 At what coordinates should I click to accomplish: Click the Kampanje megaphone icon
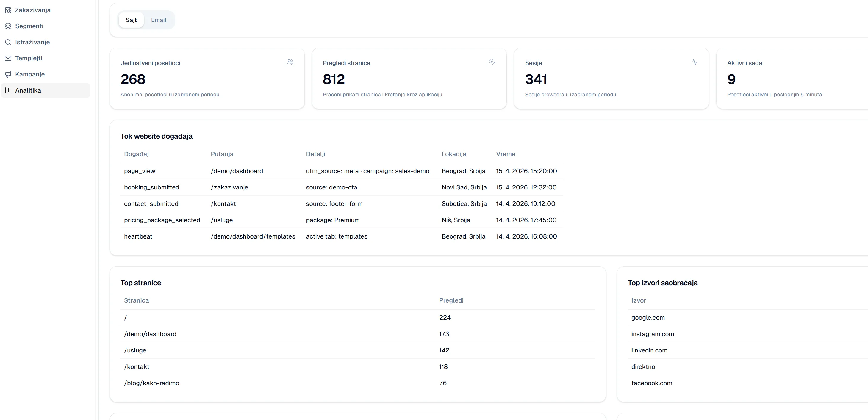tap(8, 74)
